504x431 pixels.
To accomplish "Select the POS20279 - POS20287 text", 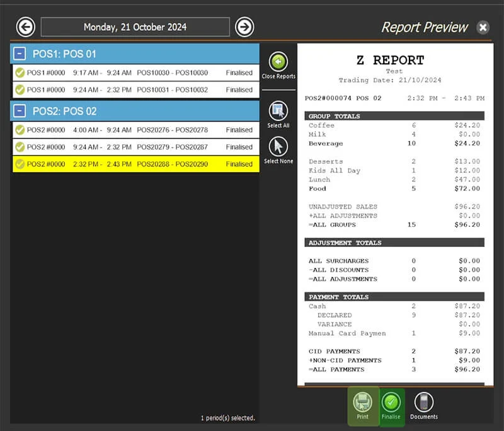I will 172,147.
